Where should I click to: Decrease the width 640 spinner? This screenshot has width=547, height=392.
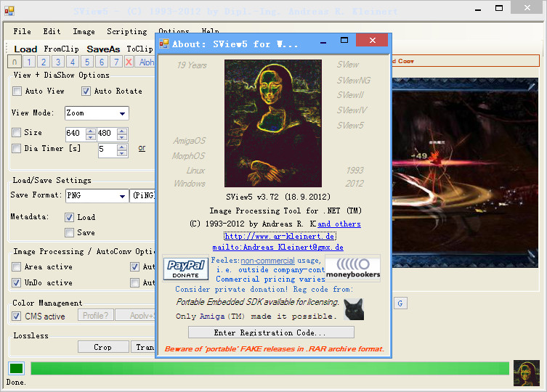click(x=90, y=136)
